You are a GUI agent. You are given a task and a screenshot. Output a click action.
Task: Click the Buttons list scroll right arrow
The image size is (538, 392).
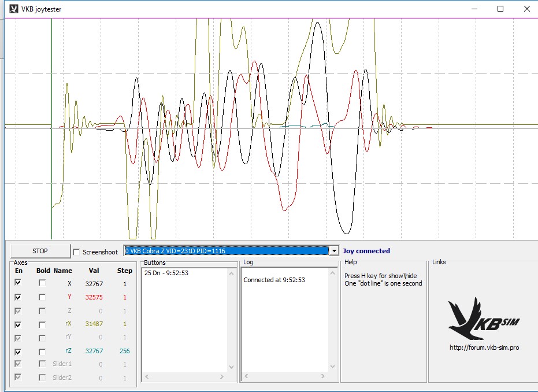222,376
